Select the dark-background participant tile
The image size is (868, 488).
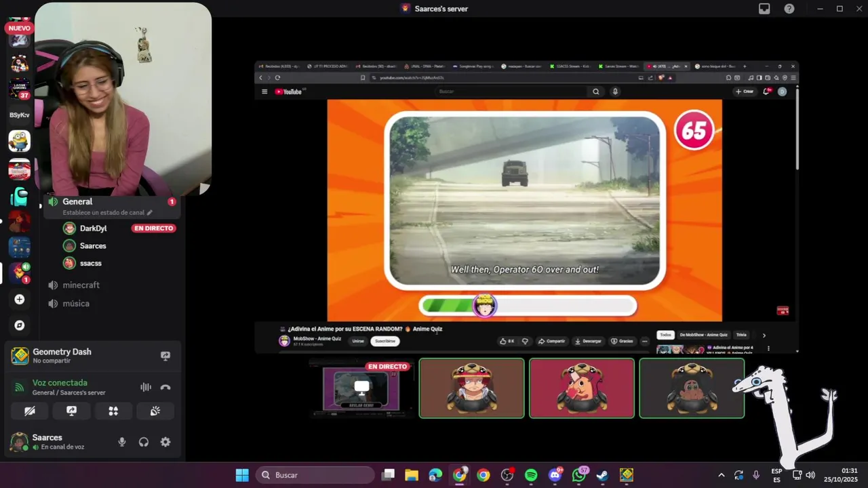(x=692, y=388)
